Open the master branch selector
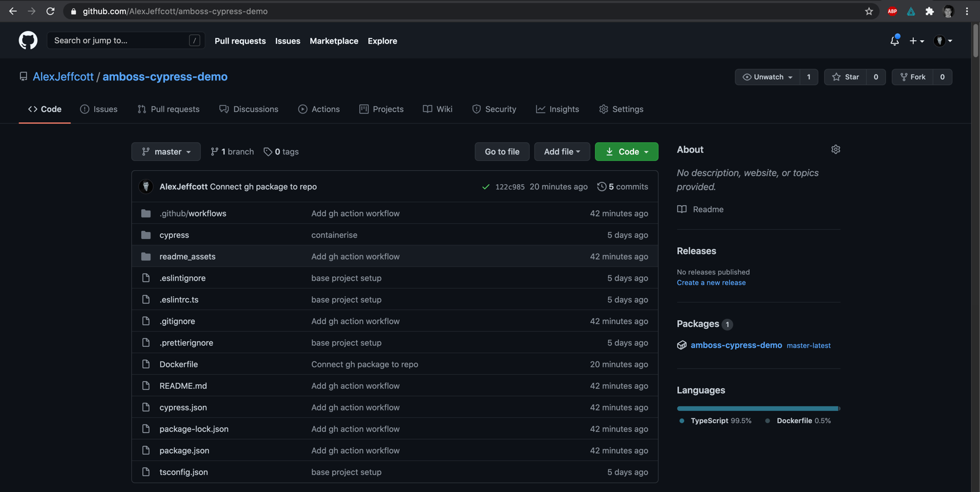 click(166, 152)
